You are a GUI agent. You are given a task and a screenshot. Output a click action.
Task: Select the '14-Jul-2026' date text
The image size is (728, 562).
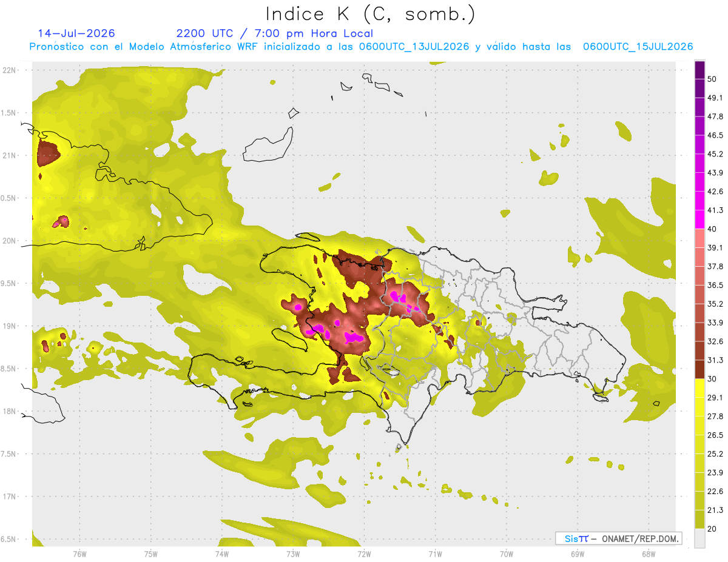pyautogui.click(x=76, y=33)
